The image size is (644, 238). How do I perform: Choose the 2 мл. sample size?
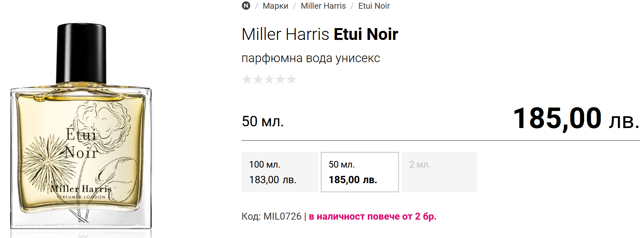439,172
